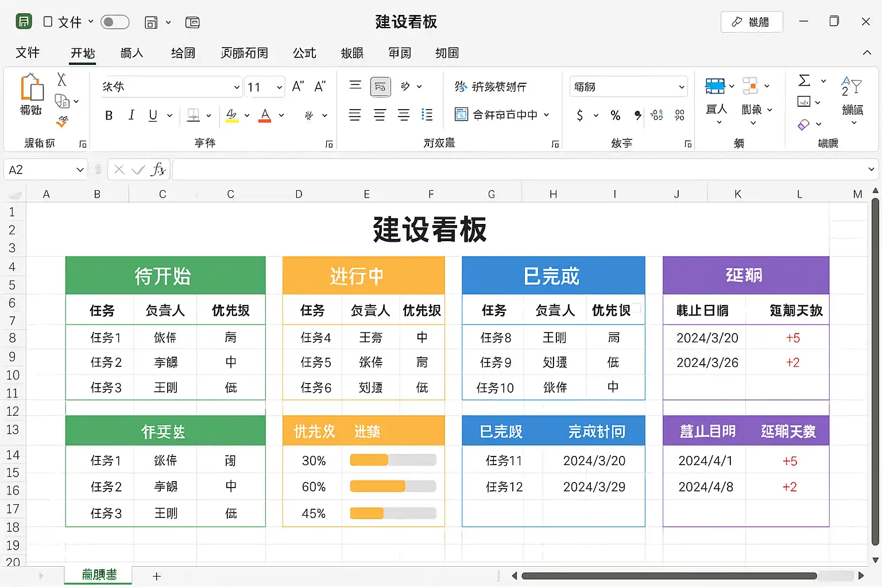Image resolution: width=882 pixels, height=588 pixels.
Task: Open the Name Box dropdown for A2
Action: click(80, 170)
